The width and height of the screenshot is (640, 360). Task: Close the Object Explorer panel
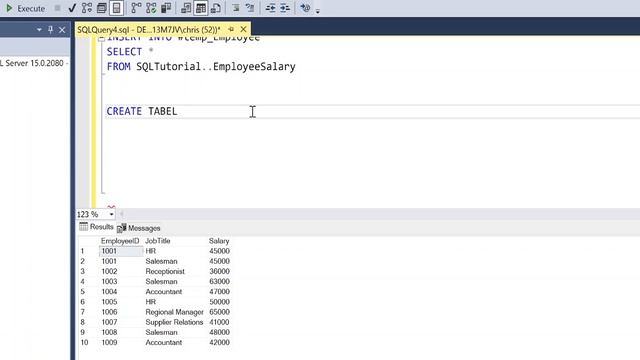click(62, 30)
